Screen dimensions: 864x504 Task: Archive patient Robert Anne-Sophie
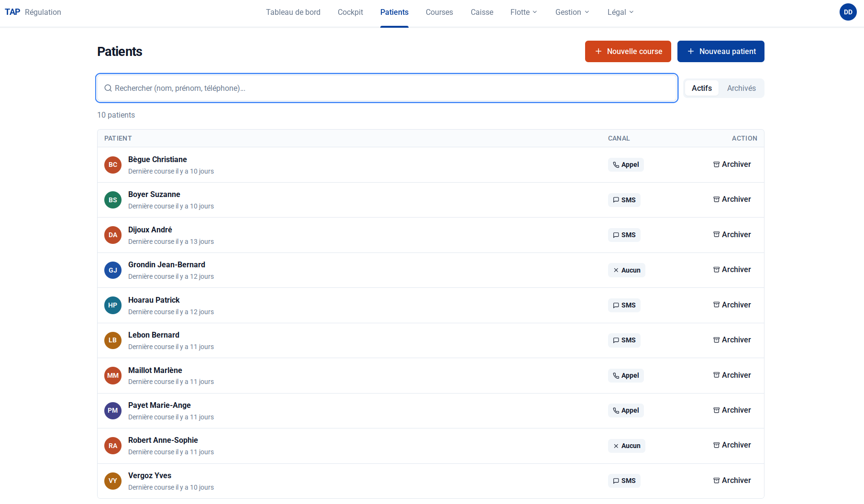pos(732,445)
